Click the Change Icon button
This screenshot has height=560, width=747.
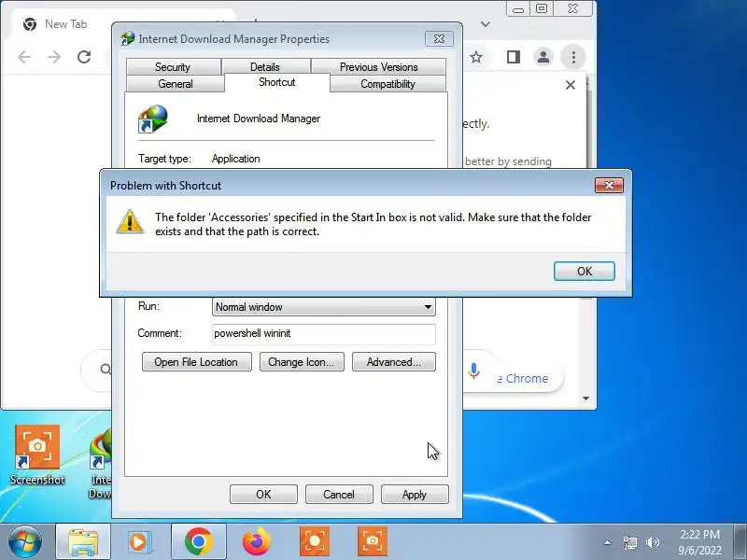302,362
